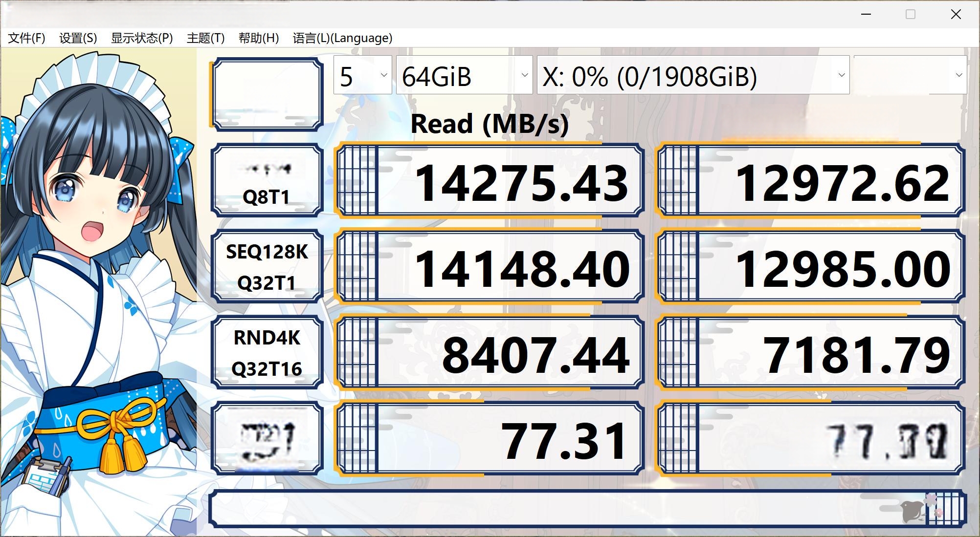Image resolution: width=980 pixels, height=537 pixels.
Task: Click the 77.31 read result
Action: (x=489, y=438)
